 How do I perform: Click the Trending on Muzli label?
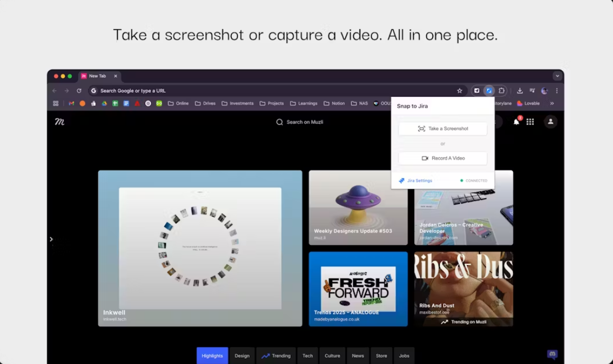coord(464,322)
